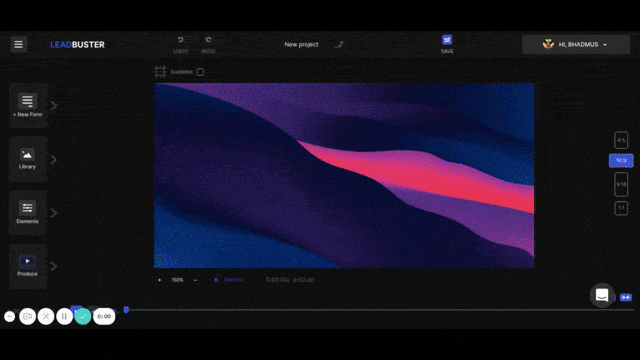Click the 0:00 recording timer
The image size is (640, 360).
pyautogui.click(x=104, y=316)
